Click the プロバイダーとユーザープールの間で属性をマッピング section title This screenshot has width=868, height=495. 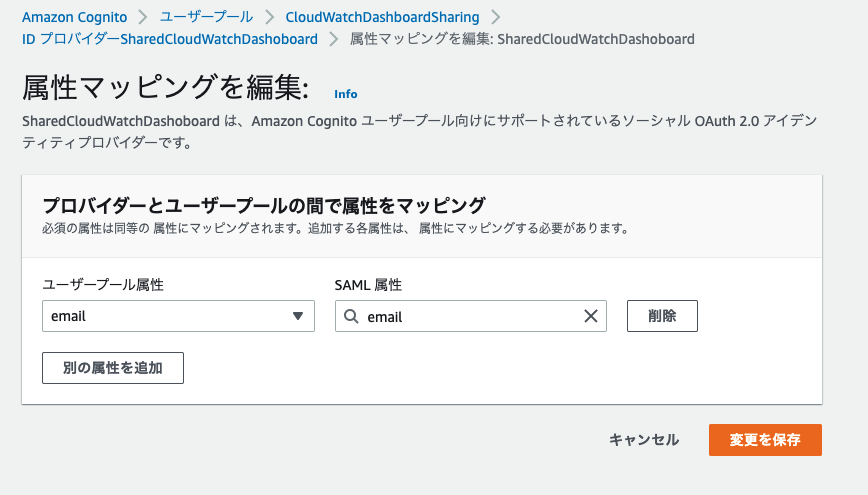[264, 205]
